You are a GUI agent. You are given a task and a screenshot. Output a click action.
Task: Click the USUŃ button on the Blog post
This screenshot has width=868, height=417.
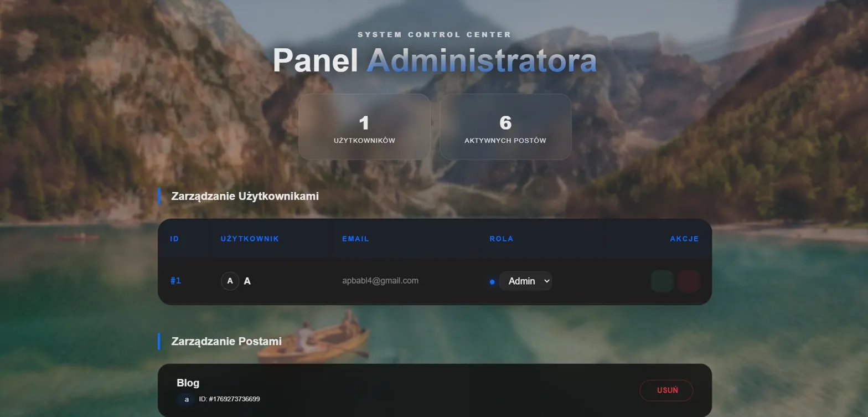(x=666, y=390)
